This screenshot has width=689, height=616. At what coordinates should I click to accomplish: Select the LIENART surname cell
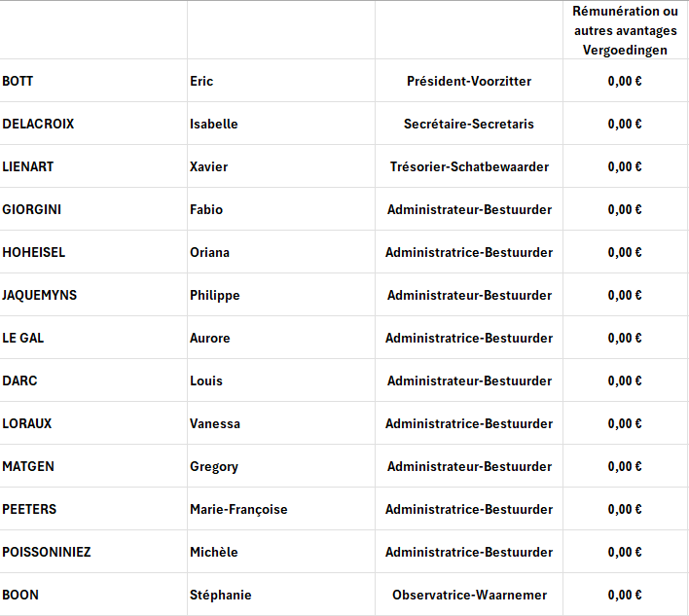pyautogui.click(x=29, y=166)
